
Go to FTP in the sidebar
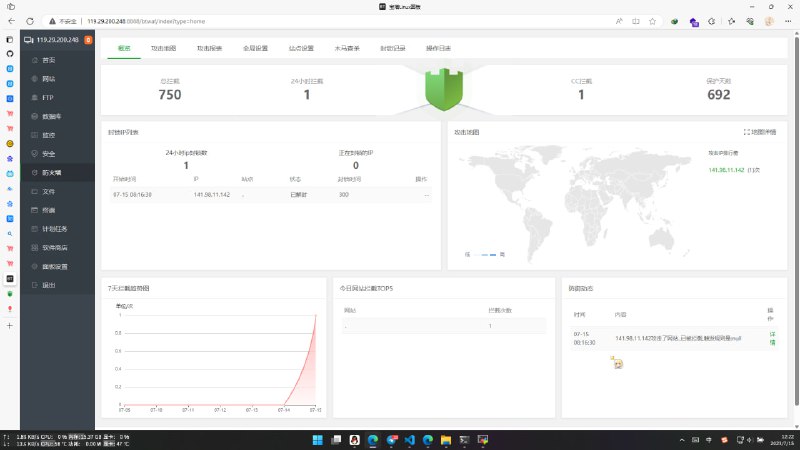click(48, 98)
